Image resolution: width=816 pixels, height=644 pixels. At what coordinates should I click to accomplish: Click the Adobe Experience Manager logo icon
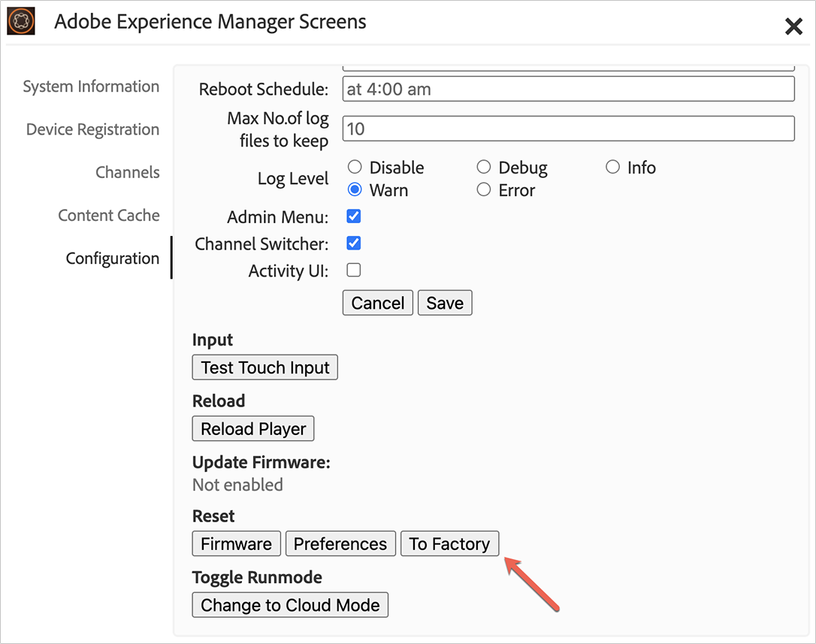[x=22, y=22]
